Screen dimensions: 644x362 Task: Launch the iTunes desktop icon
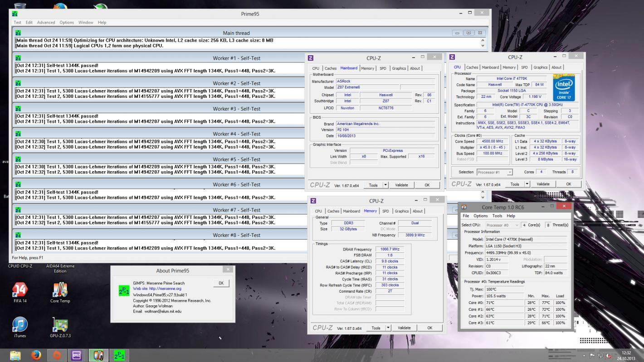20,324
